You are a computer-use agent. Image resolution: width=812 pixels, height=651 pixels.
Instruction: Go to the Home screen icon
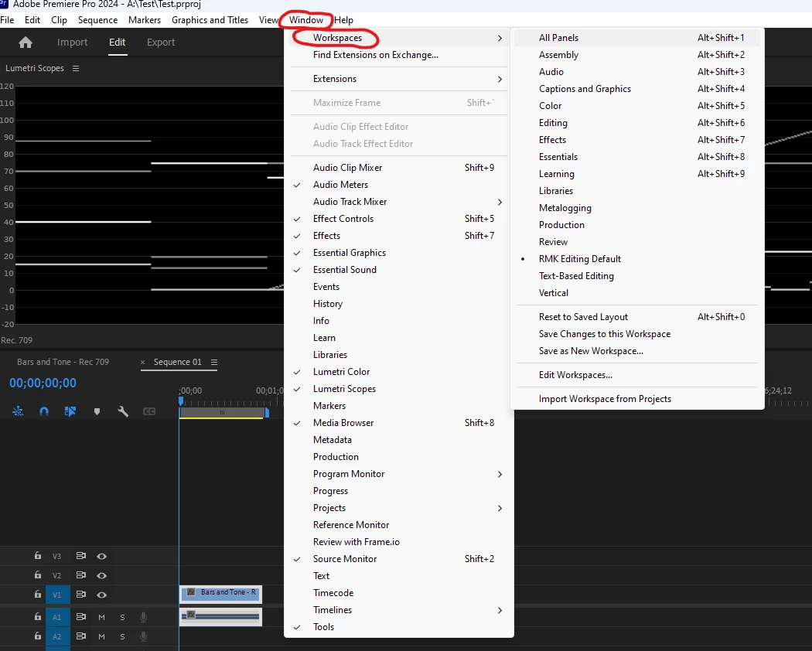tap(26, 43)
